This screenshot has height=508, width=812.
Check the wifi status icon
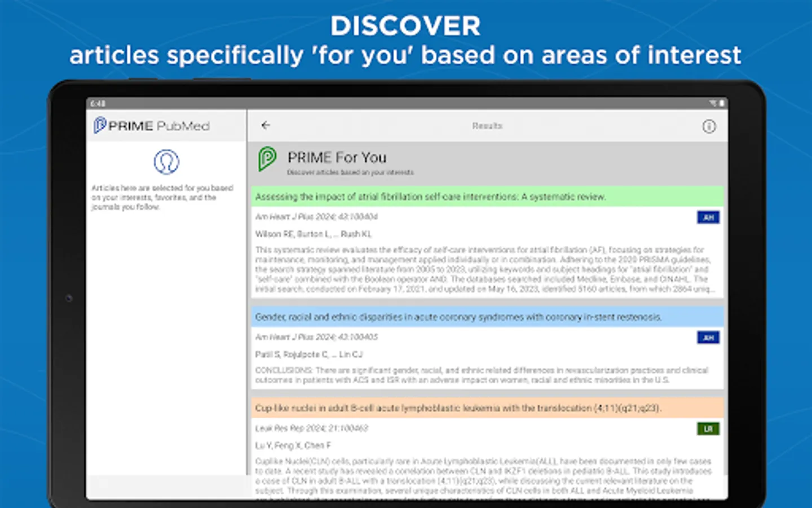point(713,104)
